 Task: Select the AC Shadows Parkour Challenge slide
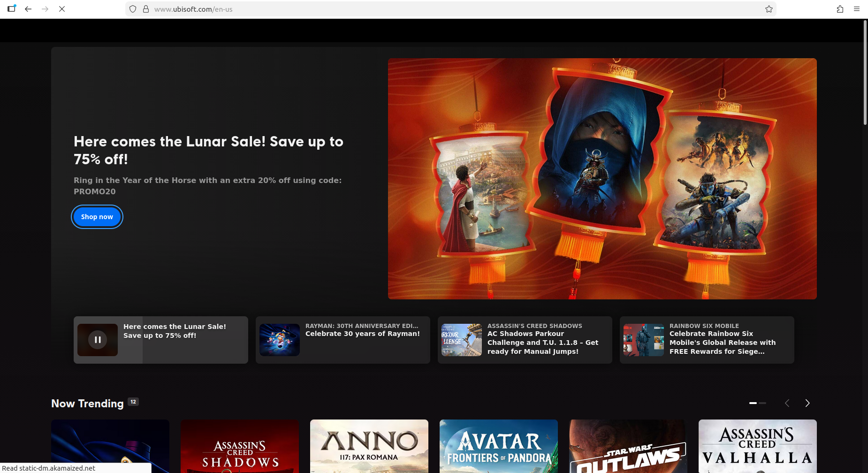525,340
